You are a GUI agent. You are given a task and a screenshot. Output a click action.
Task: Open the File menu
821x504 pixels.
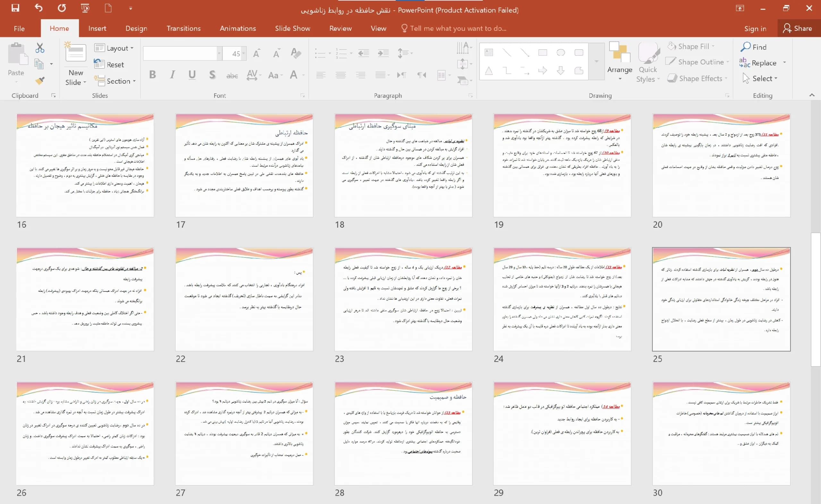pos(19,28)
